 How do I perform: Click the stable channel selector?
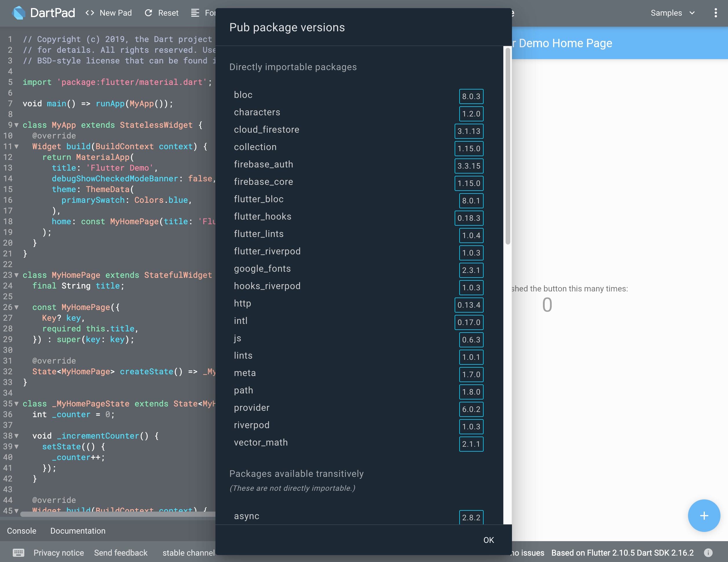tap(189, 553)
